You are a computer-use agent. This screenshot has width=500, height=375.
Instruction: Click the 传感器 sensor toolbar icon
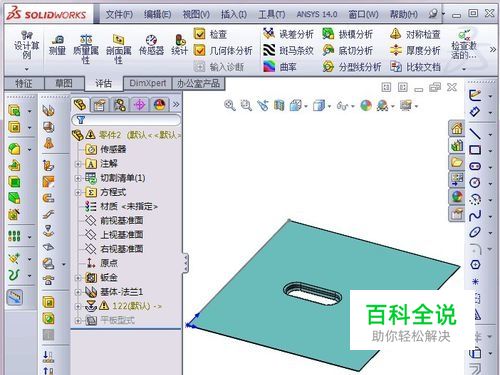tap(151, 45)
